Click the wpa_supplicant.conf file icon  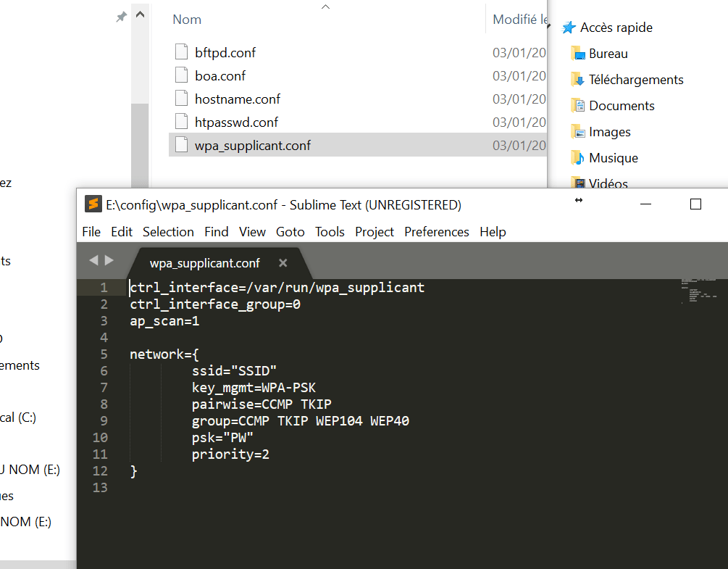[182, 144]
